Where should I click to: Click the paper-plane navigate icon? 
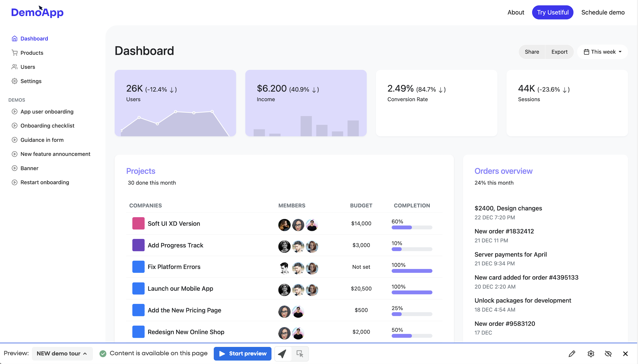282,354
